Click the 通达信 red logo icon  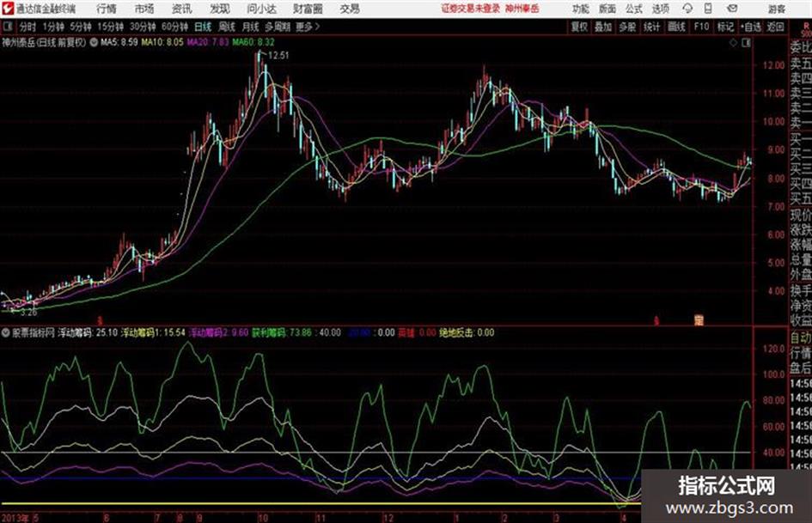click(x=7, y=9)
